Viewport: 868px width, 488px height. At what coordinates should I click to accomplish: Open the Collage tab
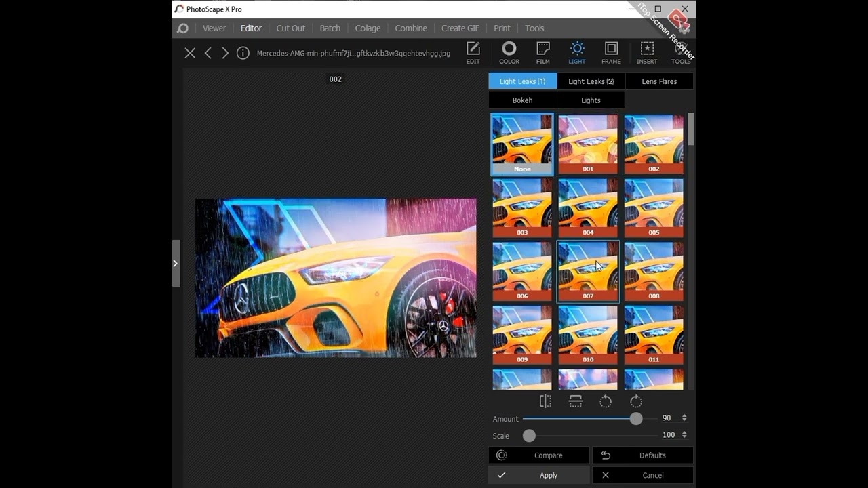(368, 28)
